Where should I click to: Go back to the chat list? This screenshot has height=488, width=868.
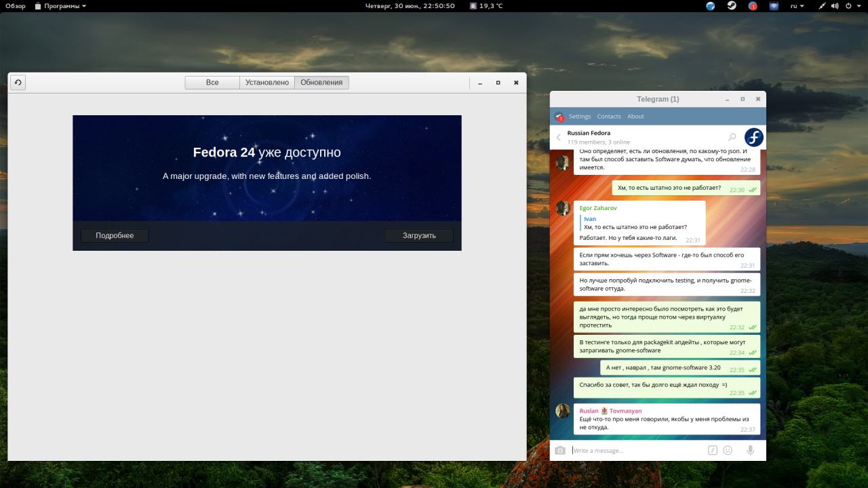pyautogui.click(x=559, y=138)
